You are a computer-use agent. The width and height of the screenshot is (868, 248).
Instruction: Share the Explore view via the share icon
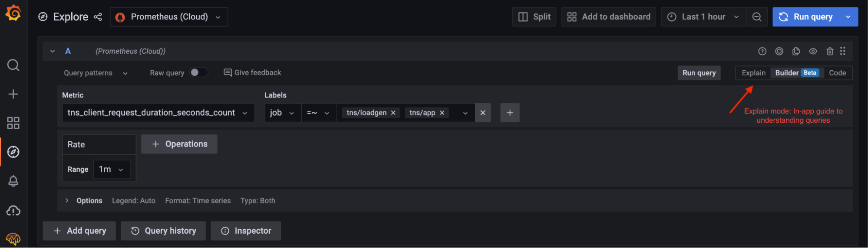coord(98,17)
